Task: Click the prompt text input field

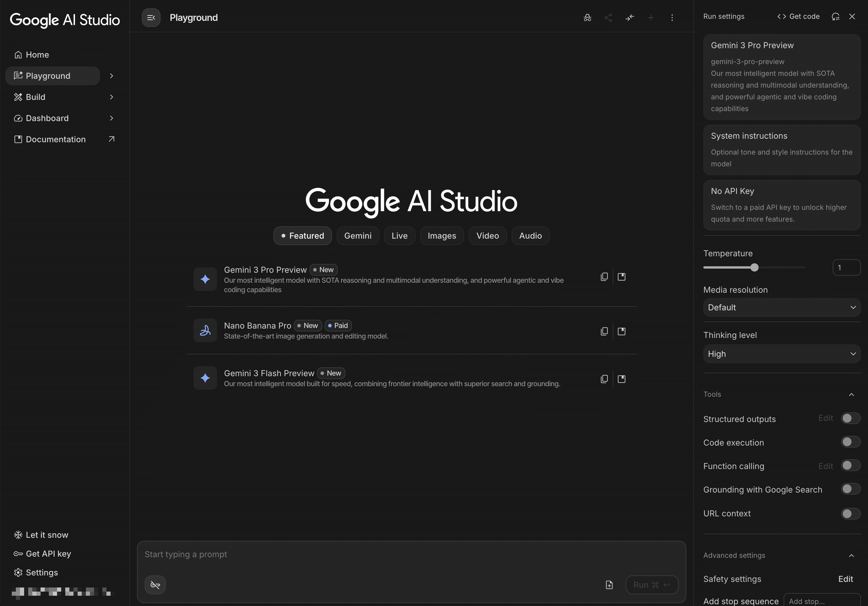Action: (x=411, y=554)
